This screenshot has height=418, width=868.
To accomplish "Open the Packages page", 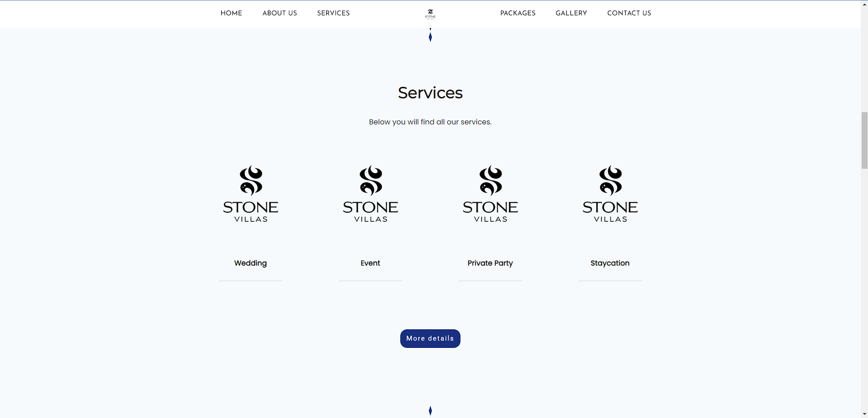I will pyautogui.click(x=517, y=13).
